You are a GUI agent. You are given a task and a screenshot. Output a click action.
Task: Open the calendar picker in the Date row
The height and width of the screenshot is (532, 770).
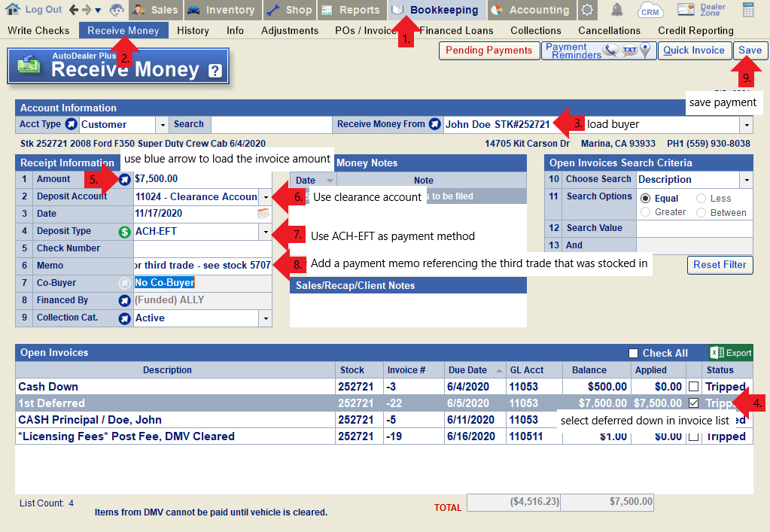(263, 214)
